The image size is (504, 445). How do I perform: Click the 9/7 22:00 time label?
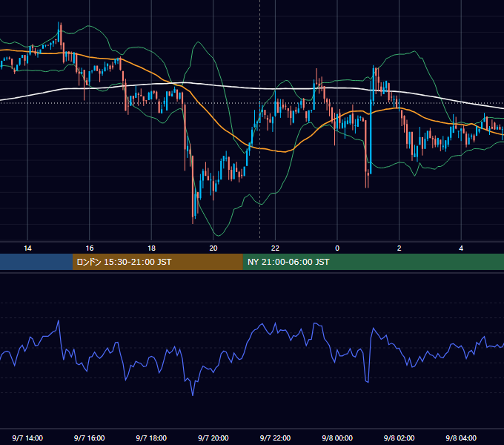[x=275, y=438]
